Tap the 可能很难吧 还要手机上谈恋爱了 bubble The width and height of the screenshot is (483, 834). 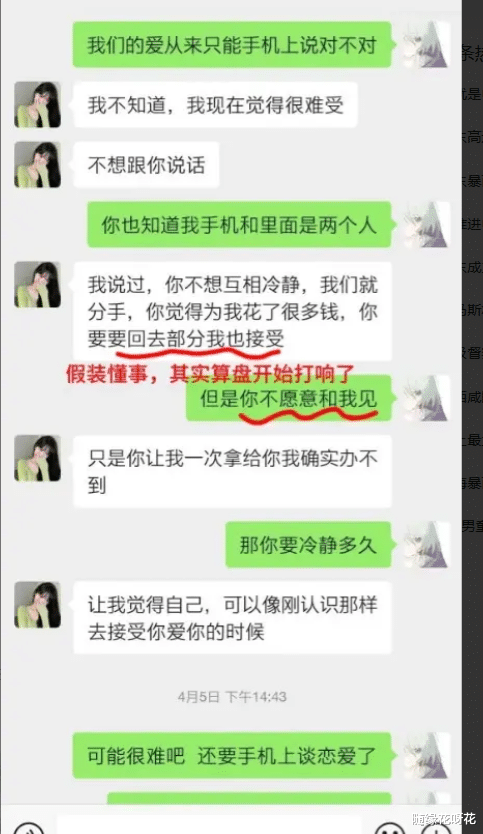(x=232, y=755)
